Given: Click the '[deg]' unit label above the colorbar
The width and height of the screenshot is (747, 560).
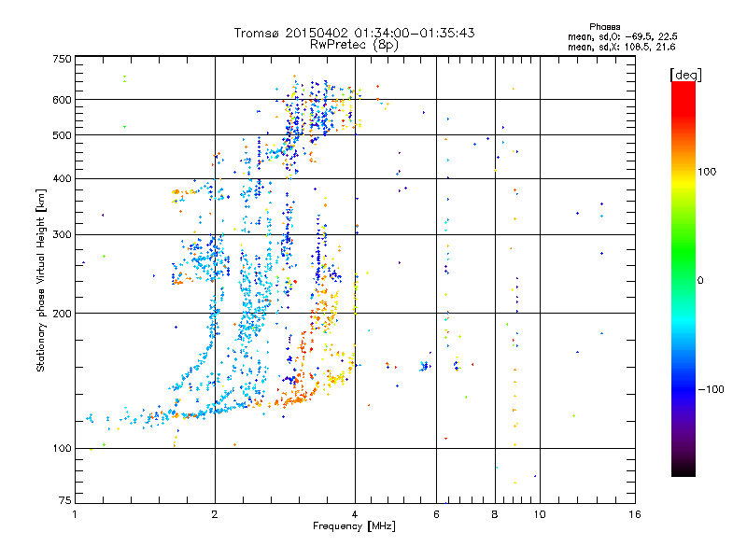Looking at the screenshot, I should click(685, 75).
